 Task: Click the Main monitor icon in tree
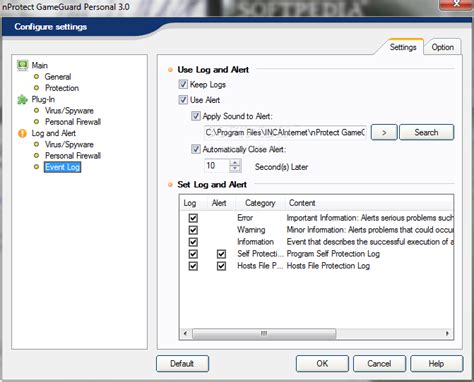click(x=22, y=65)
